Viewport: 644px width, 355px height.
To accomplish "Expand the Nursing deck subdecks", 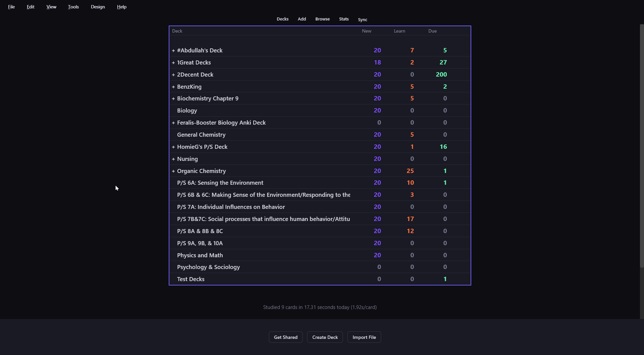I will [x=173, y=159].
